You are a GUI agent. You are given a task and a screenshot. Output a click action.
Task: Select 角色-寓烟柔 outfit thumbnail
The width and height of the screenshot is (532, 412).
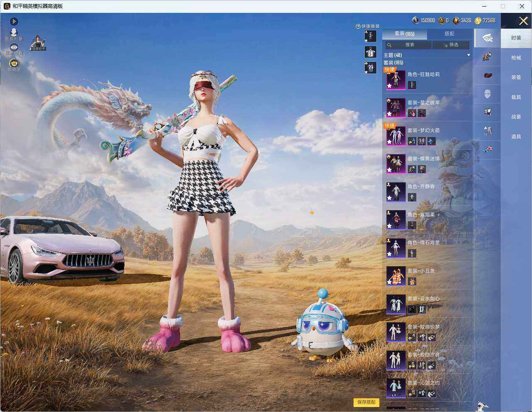click(396, 220)
